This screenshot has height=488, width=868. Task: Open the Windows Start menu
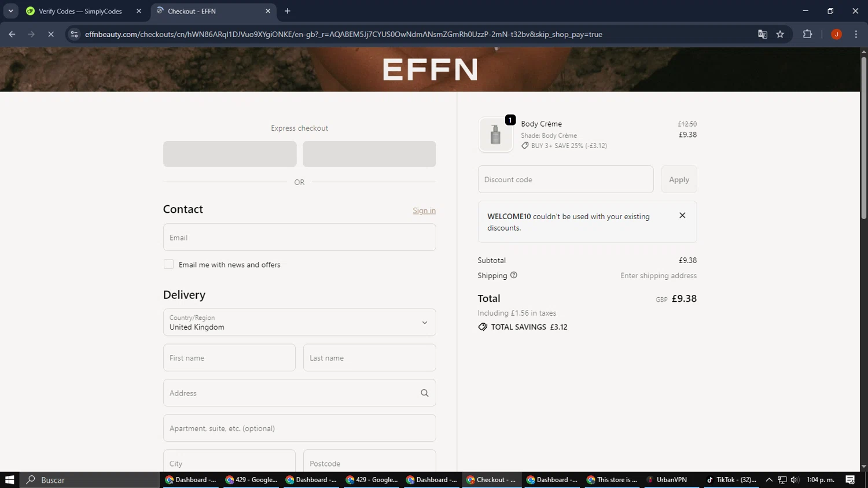(9, 479)
